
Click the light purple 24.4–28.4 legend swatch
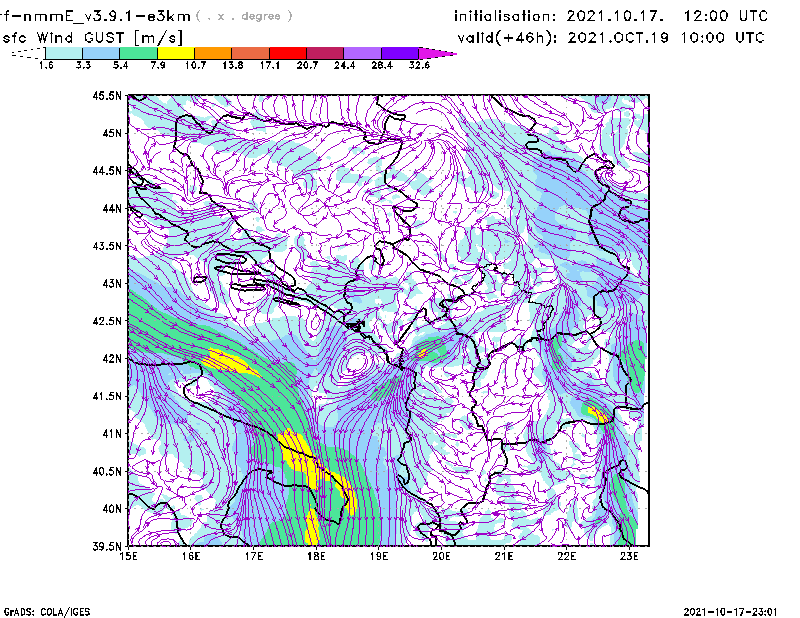(363, 53)
